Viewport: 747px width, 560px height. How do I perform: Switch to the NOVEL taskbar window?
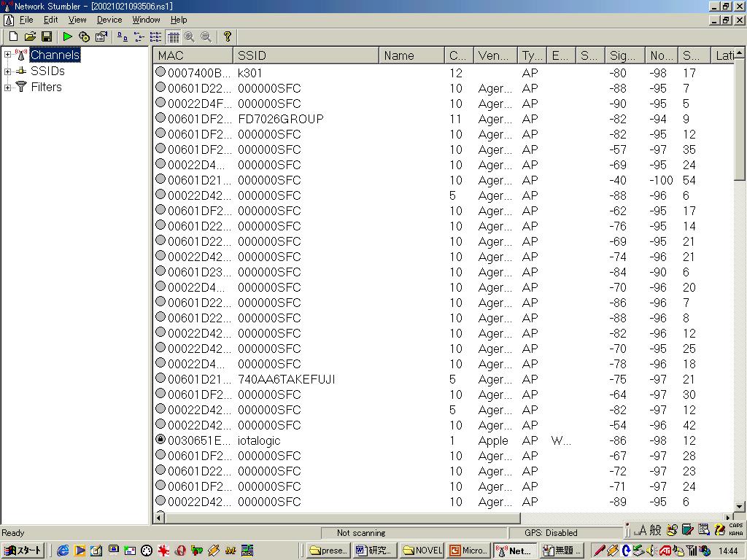point(422,551)
